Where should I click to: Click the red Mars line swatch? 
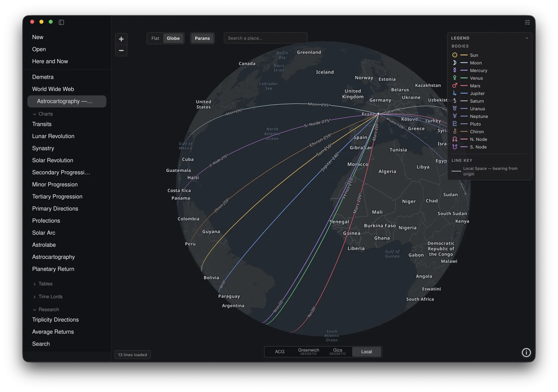[x=464, y=86]
